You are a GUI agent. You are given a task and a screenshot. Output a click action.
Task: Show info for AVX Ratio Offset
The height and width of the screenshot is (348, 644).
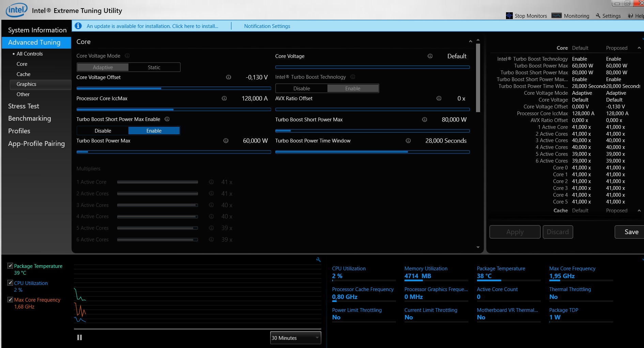(x=439, y=98)
